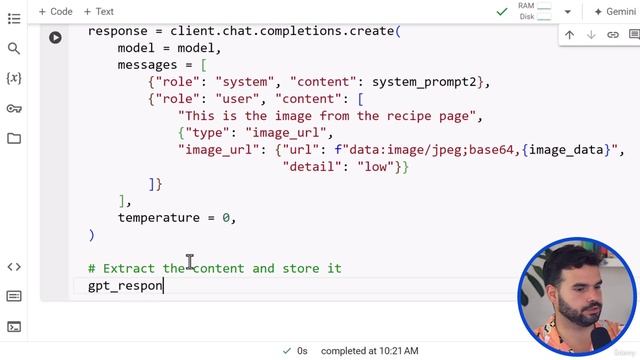Click the connected checkmark status

502,12
